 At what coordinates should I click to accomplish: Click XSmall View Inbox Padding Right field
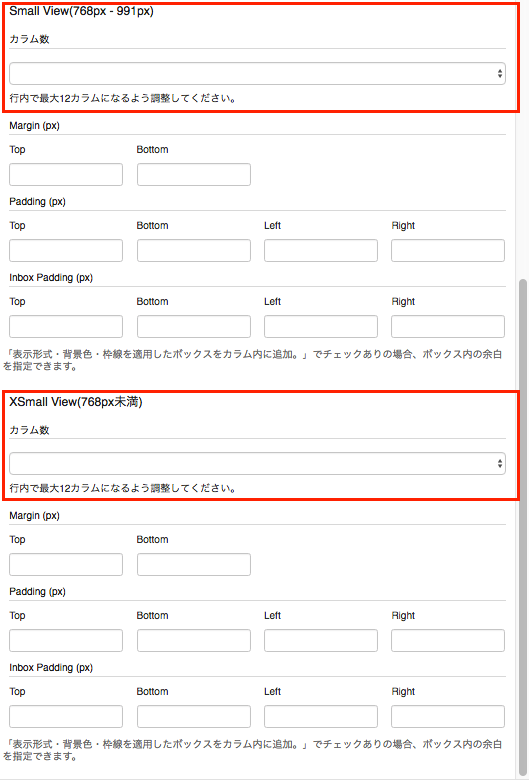pos(448,716)
